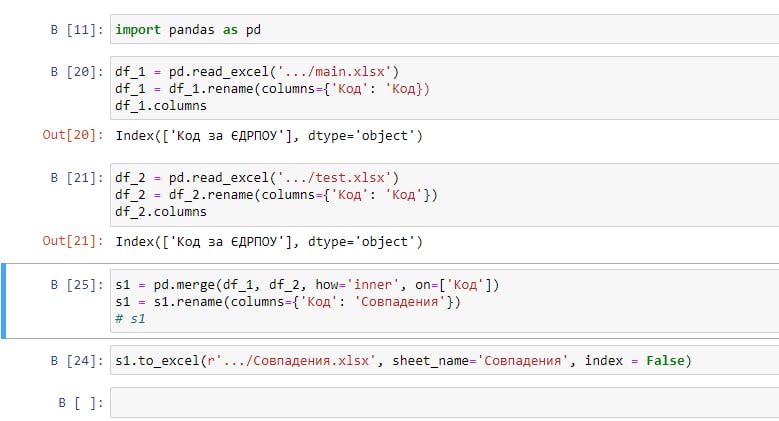Click the 'Out[21]:' output prompt

73,241
